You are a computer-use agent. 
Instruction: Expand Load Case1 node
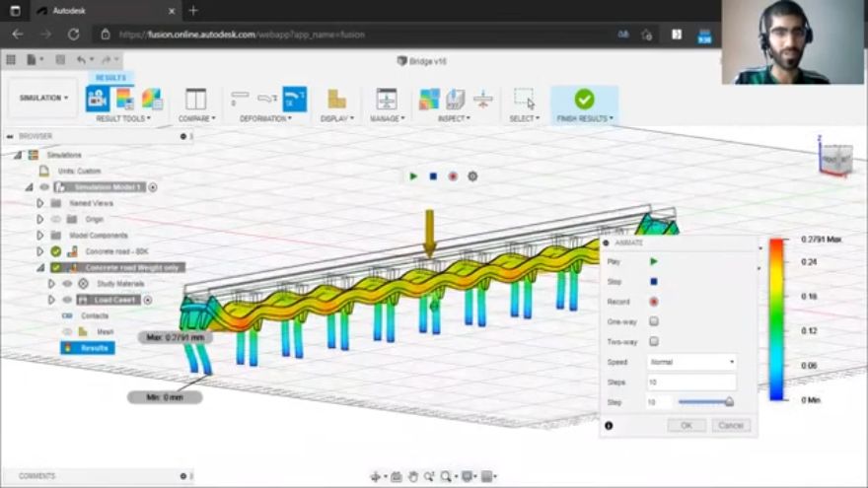(x=51, y=300)
